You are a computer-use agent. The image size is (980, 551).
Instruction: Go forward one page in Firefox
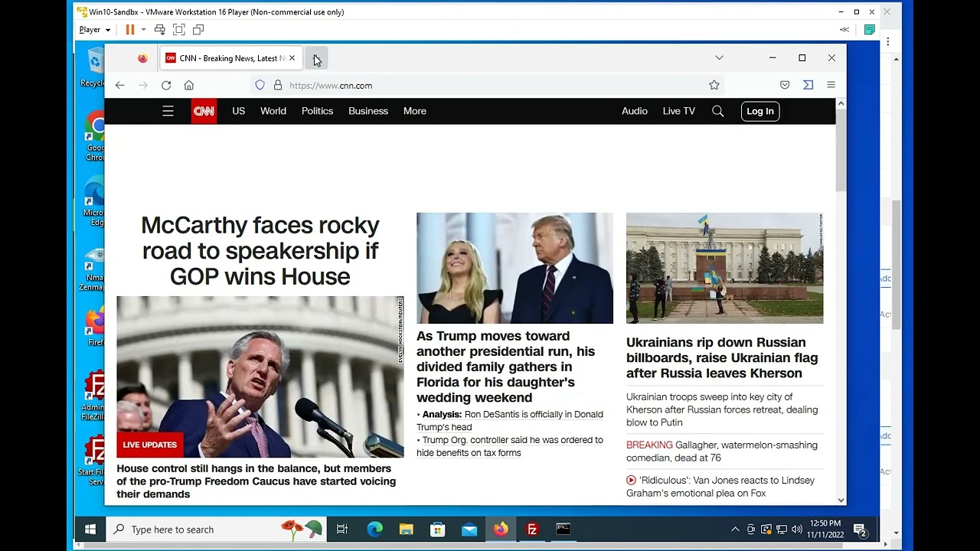[x=143, y=85]
